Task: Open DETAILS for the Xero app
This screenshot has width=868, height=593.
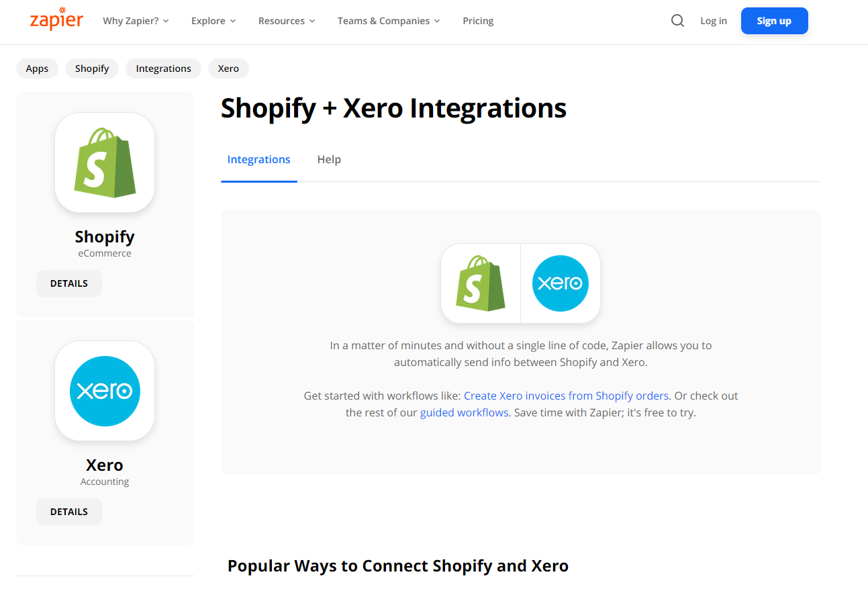Action: [69, 512]
